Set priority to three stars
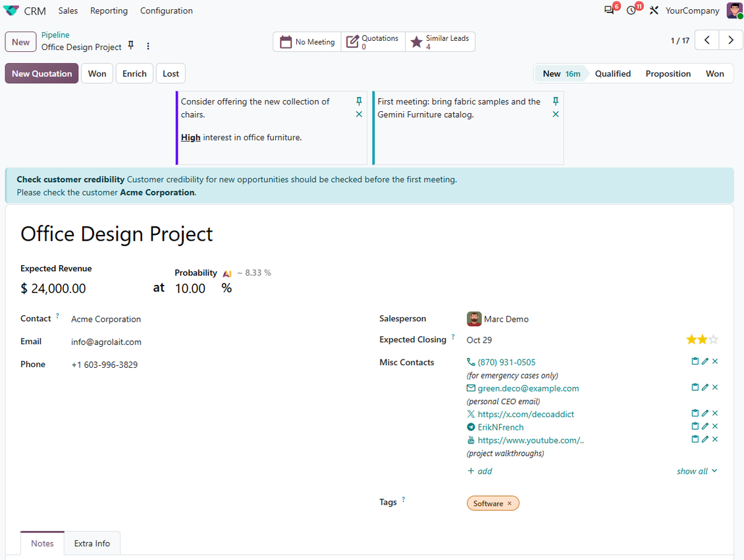This screenshot has width=744, height=560. pyautogui.click(x=713, y=340)
